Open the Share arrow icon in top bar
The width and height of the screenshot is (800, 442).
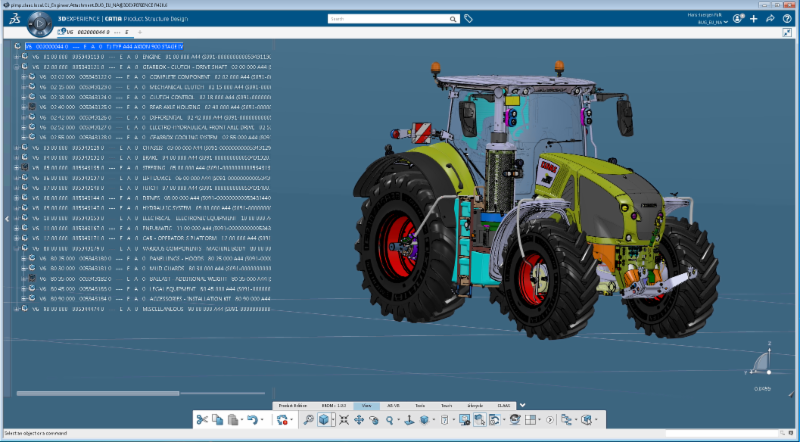(770, 19)
